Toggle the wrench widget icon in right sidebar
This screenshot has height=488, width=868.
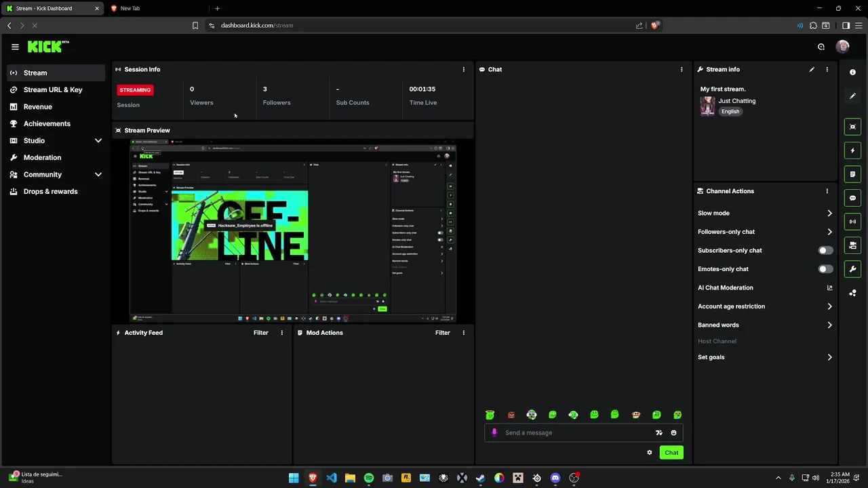853,269
